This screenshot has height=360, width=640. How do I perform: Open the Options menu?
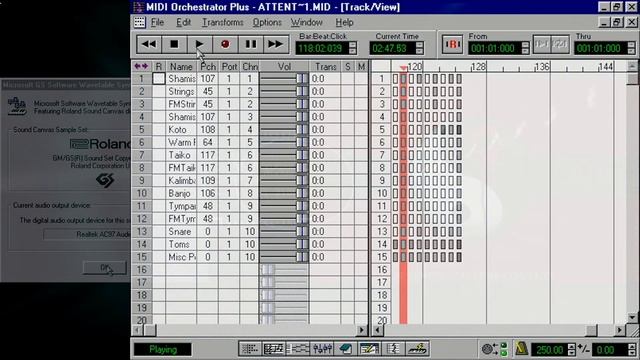[267, 22]
